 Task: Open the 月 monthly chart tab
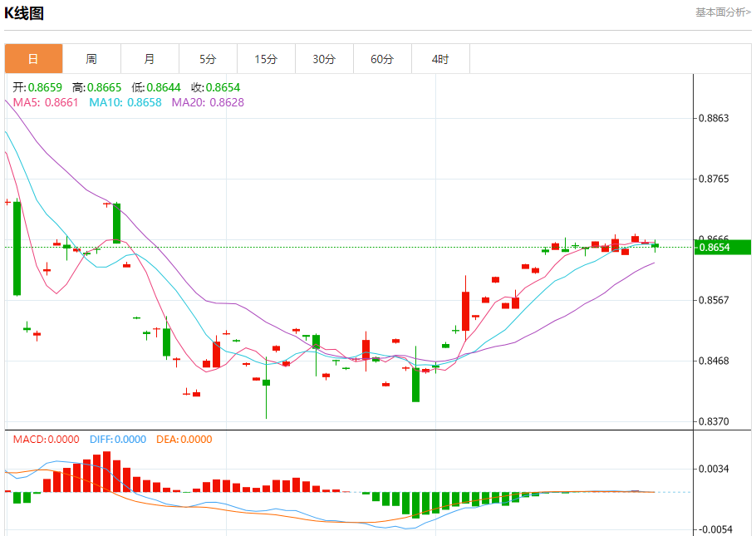(150, 59)
